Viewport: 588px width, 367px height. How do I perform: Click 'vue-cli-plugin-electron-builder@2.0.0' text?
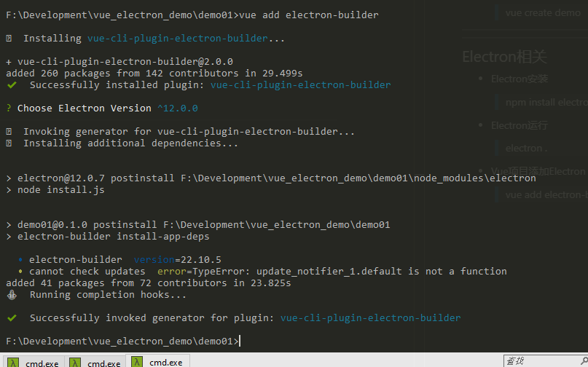pos(125,61)
